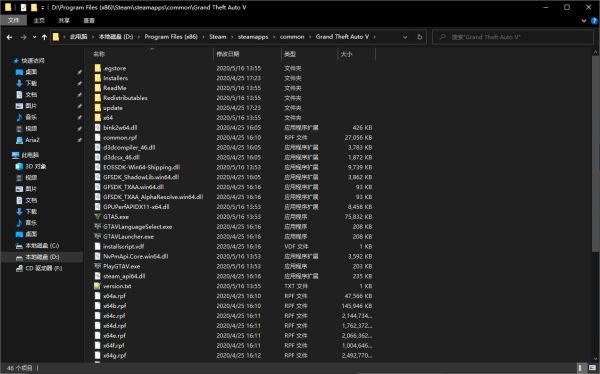Select the Redistributables folder icon
This screenshot has width=600, height=374.
click(98, 98)
